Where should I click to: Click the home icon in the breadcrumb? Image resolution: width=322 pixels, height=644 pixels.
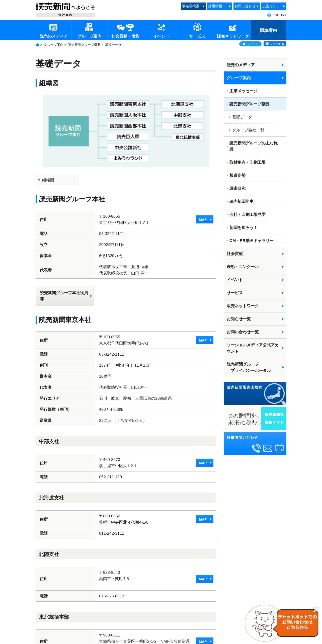tap(37, 45)
